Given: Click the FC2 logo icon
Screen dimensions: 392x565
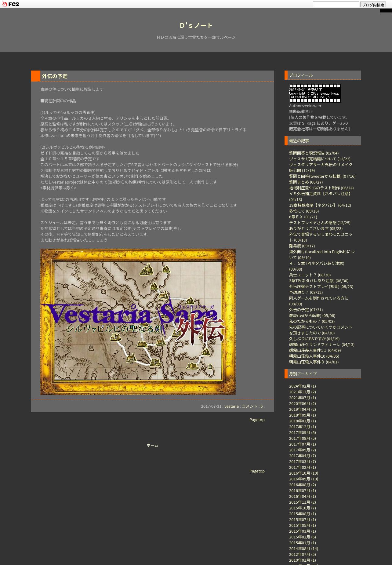Looking at the screenshot, I should click(x=11, y=4).
